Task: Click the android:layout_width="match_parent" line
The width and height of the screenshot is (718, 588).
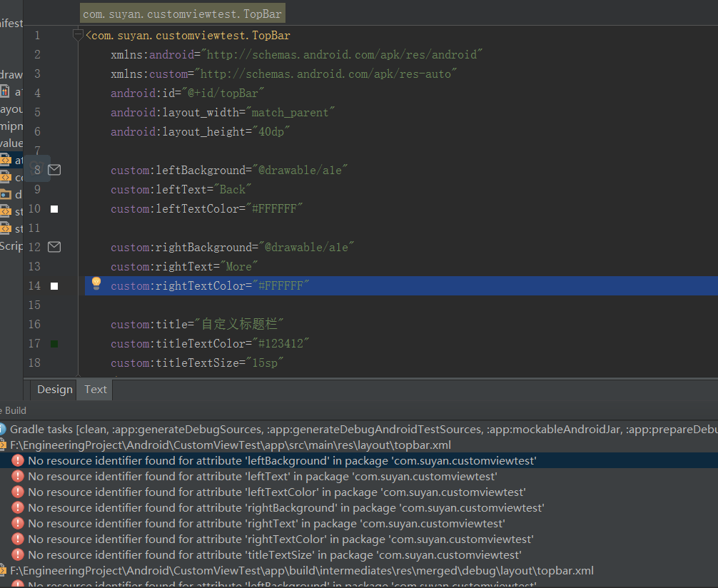Action: pos(223,112)
